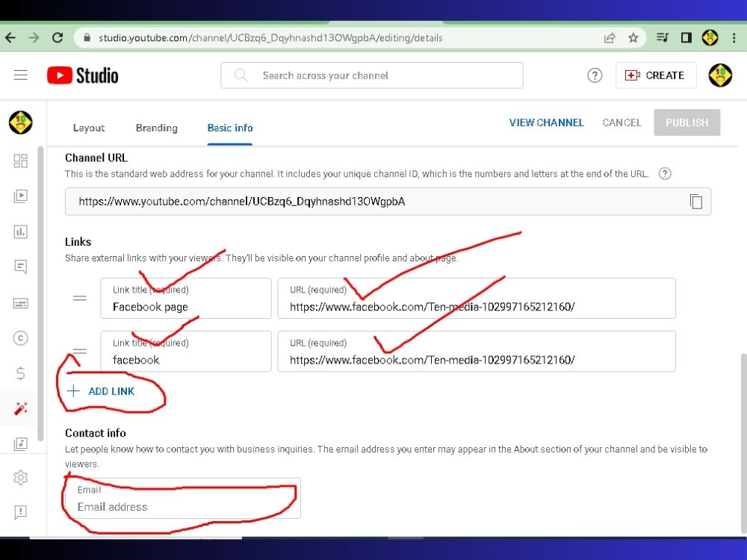Click the PUBLISH button
747x560 pixels.
(687, 122)
